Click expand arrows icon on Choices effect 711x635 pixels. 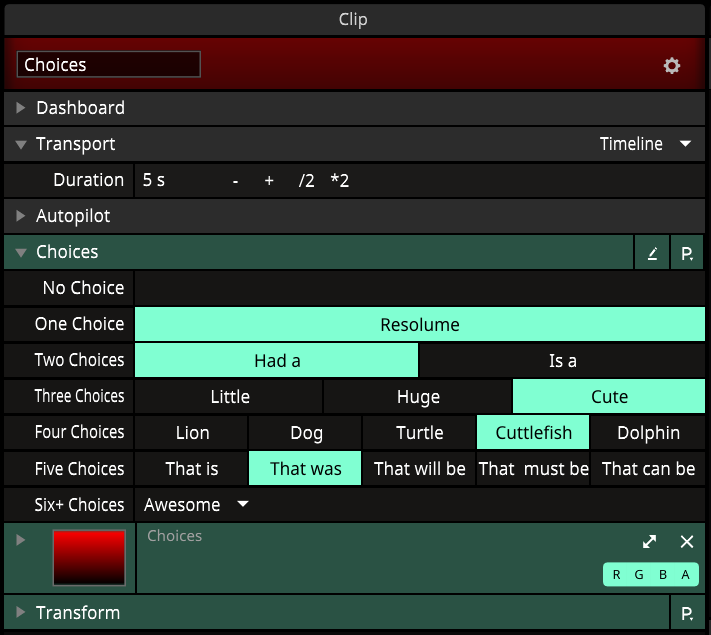point(649,541)
